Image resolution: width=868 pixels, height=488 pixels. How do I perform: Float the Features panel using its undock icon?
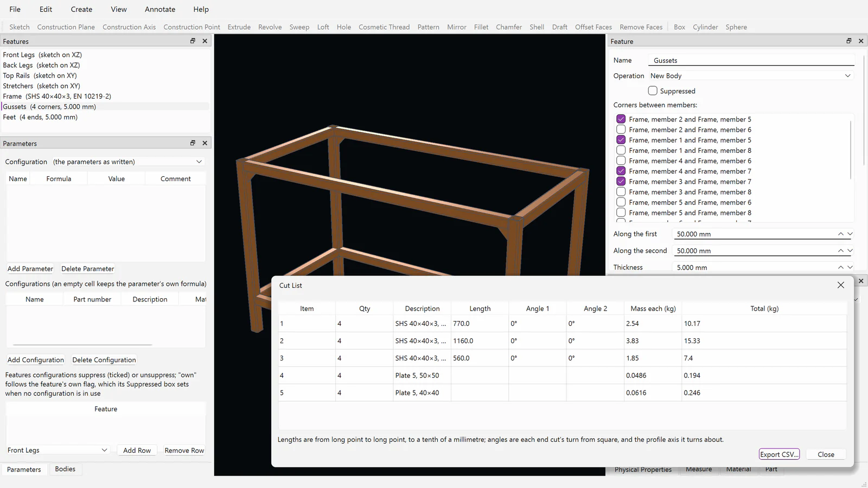click(193, 41)
